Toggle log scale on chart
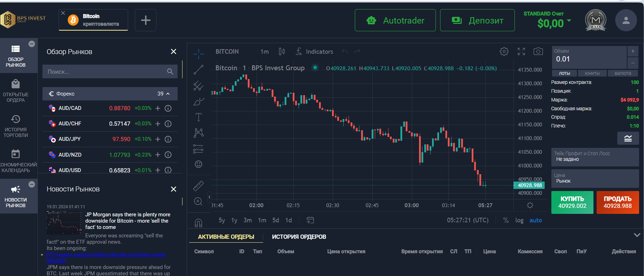This screenshot has width=644, height=276. click(519, 220)
